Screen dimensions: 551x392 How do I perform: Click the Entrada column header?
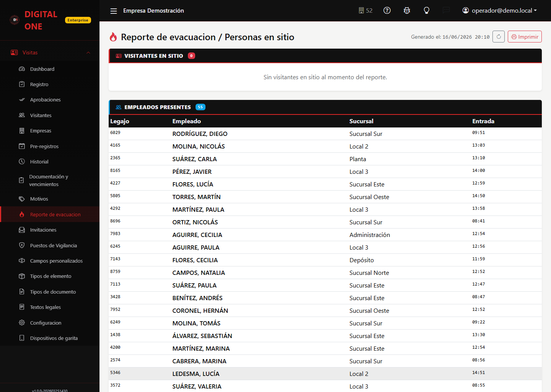tap(483, 121)
